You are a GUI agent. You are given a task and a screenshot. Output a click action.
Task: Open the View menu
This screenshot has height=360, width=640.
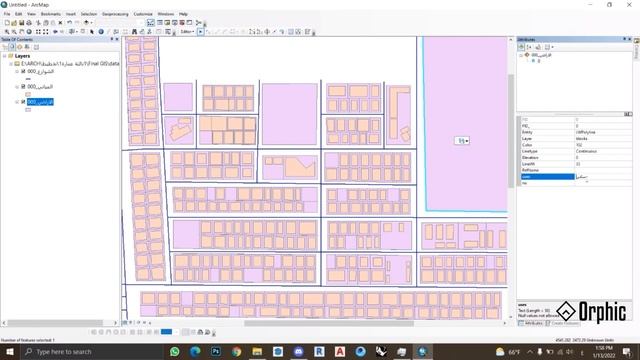click(31, 14)
